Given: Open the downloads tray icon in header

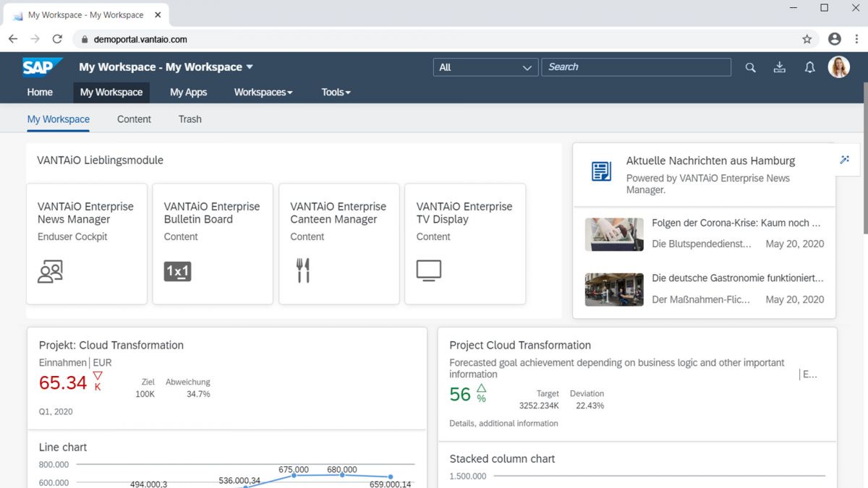Looking at the screenshot, I should [x=780, y=67].
